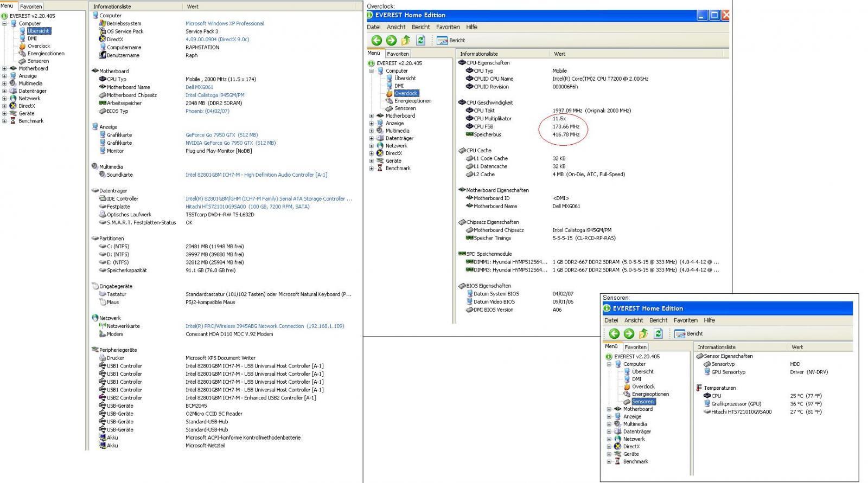Select Übersicht in the leftmost window tree

pyautogui.click(x=39, y=31)
